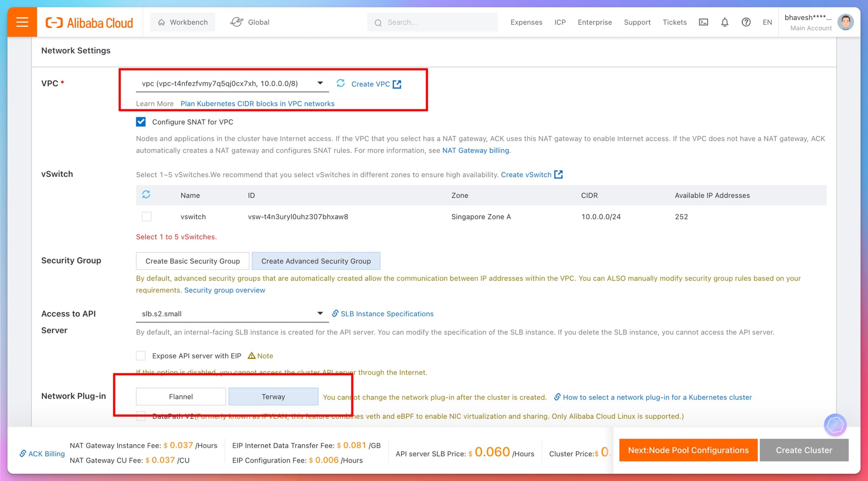Image resolution: width=868 pixels, height=481 pixels.
Task: Select the vswitch row checkbox
Action: point(147,216)
